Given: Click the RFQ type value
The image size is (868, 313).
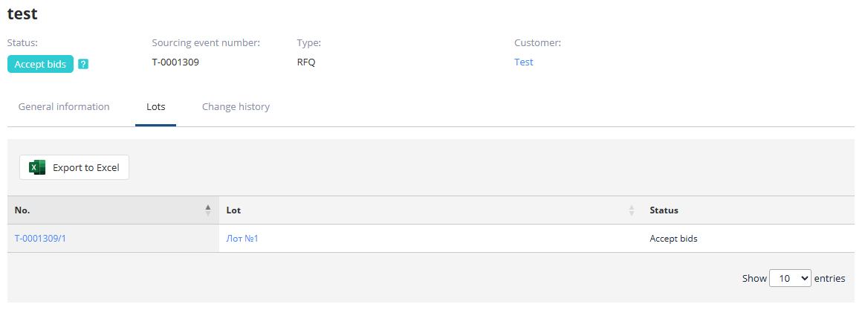Looking at the screenshot, I should pos(306,62).
